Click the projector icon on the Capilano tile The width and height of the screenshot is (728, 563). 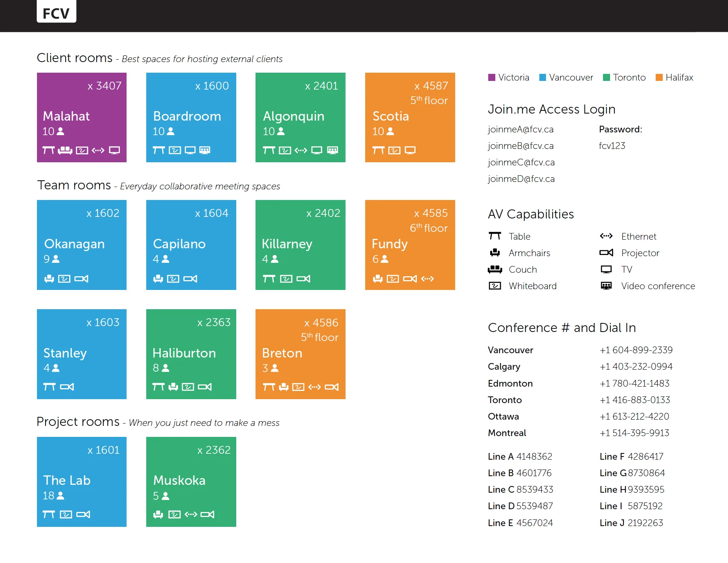tap(190, 279)
